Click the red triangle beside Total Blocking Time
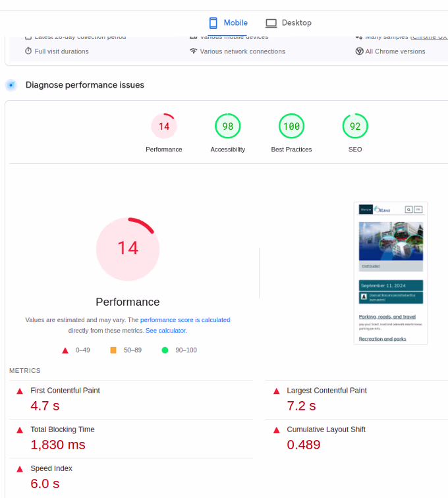Image resolution: width=448 pixels, height=498 pixels. [x=20, y=430]
